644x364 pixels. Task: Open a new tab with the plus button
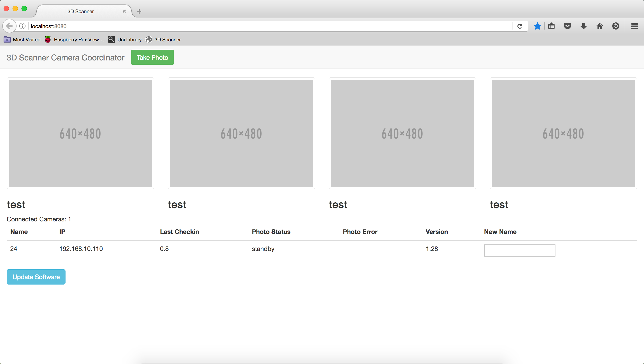pyautogui.click(x=139, y=11)
